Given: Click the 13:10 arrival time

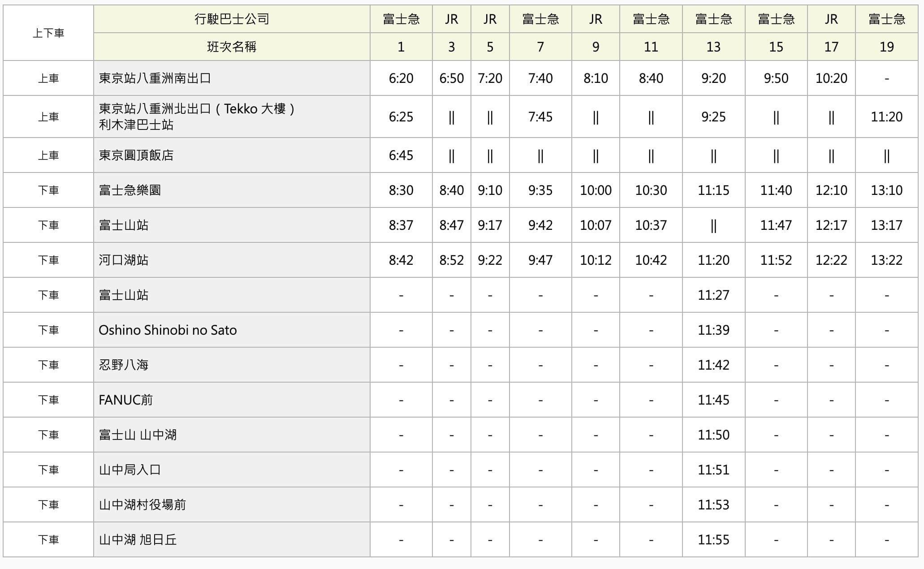Looking at the screenshot, I should (886, 190).
